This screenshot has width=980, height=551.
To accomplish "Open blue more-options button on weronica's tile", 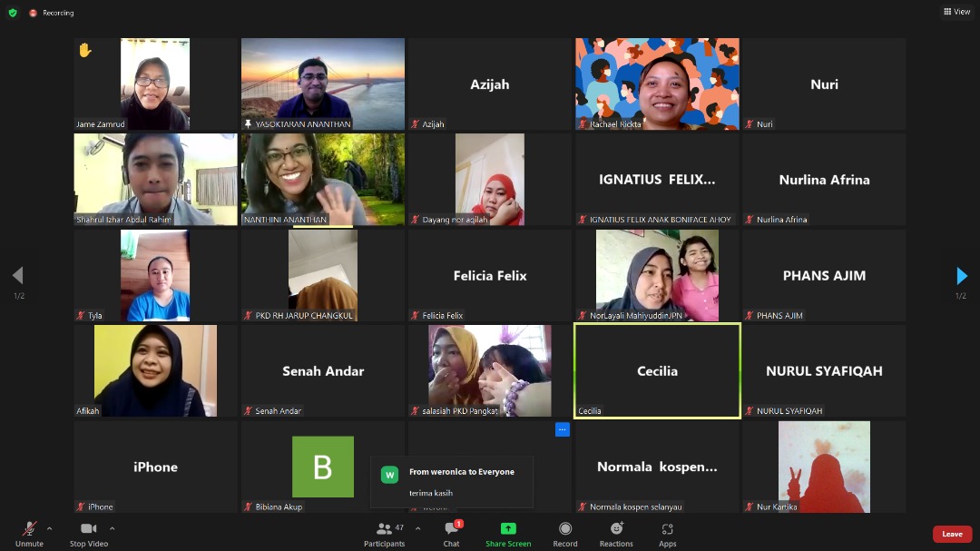I will [562, 429].
